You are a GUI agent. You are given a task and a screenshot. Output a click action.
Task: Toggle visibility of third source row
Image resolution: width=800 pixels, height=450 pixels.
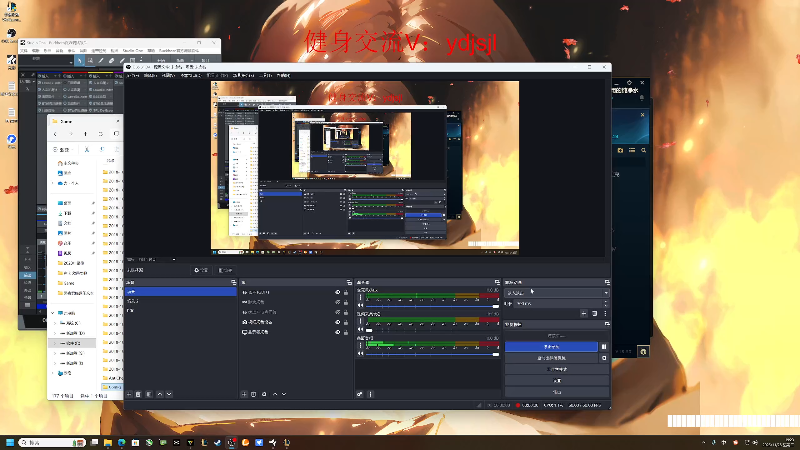pyautogui.click(x=337, y=312)
